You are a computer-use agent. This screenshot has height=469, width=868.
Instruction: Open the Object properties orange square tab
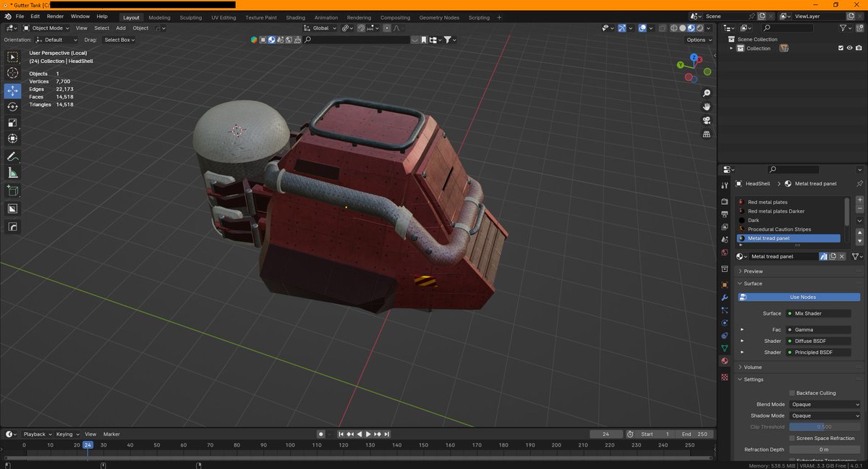click(725, 284)
